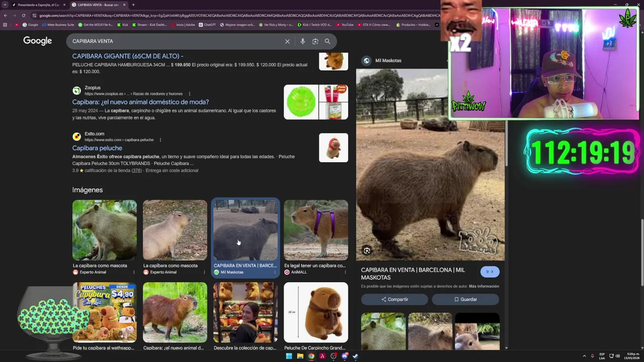Click the Más información link
The width and height of the screenshot is (644, 362).
pyautogui.click(x=484, y=286)
